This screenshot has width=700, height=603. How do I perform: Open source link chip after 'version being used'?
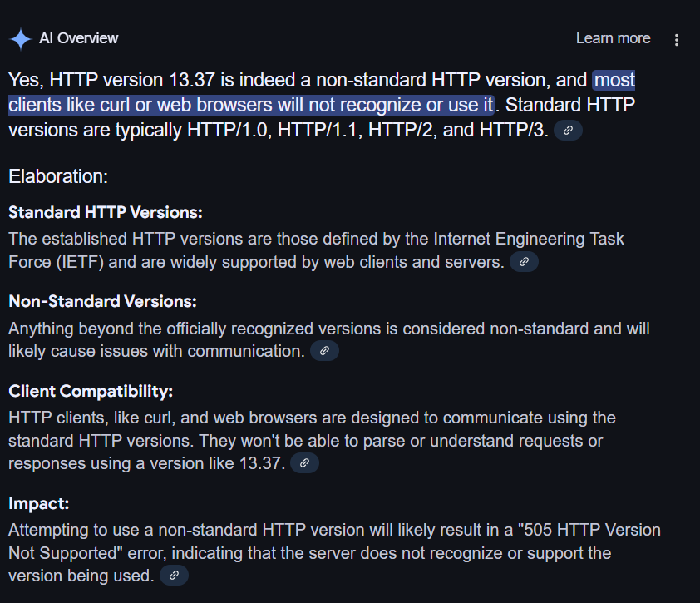click(x=174, y=575)
